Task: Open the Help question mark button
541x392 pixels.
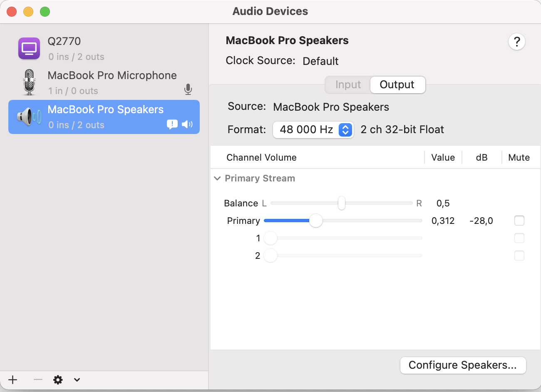Action: (x=516, y=42)
